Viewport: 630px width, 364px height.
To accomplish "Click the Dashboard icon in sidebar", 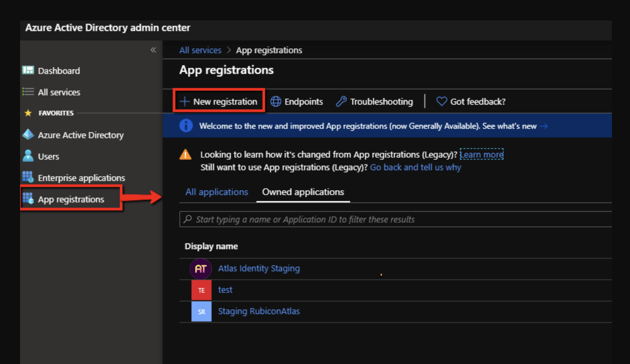I will pos(28,70).
